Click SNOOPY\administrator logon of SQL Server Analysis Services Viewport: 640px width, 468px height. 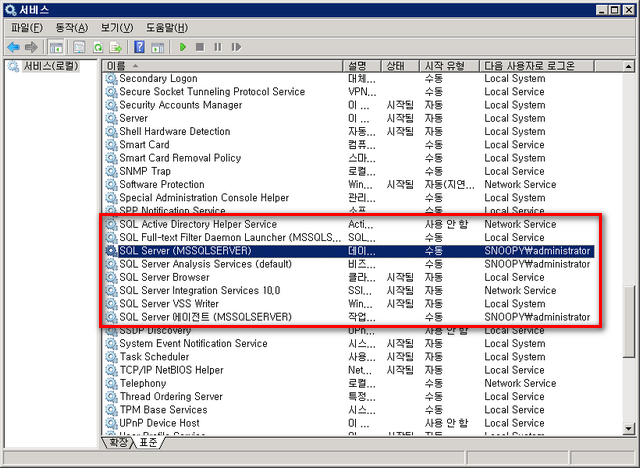(537, 264)
